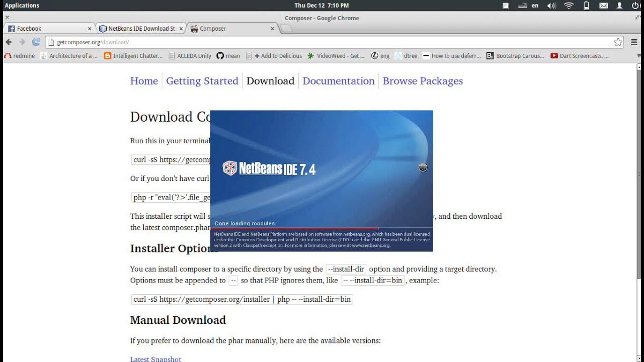The height and width of the screenshot is (362, 644).
Task: Open the 'Architecture of a...' bookmark
Action: click(69, 56)
